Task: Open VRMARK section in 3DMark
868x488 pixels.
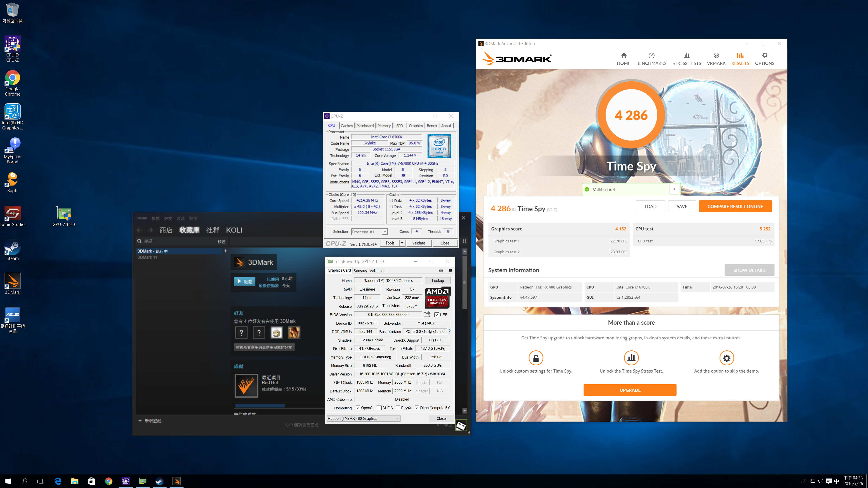Action: 716,59
